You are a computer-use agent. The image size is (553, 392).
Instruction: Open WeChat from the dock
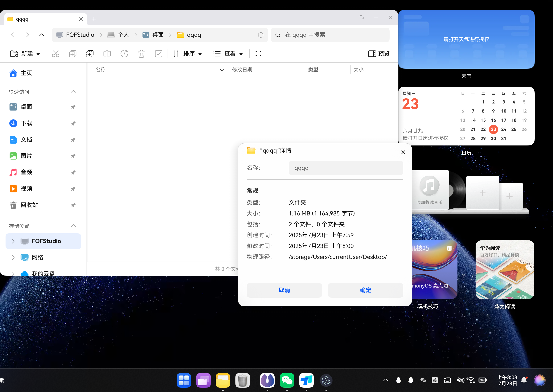coord(287,380)
